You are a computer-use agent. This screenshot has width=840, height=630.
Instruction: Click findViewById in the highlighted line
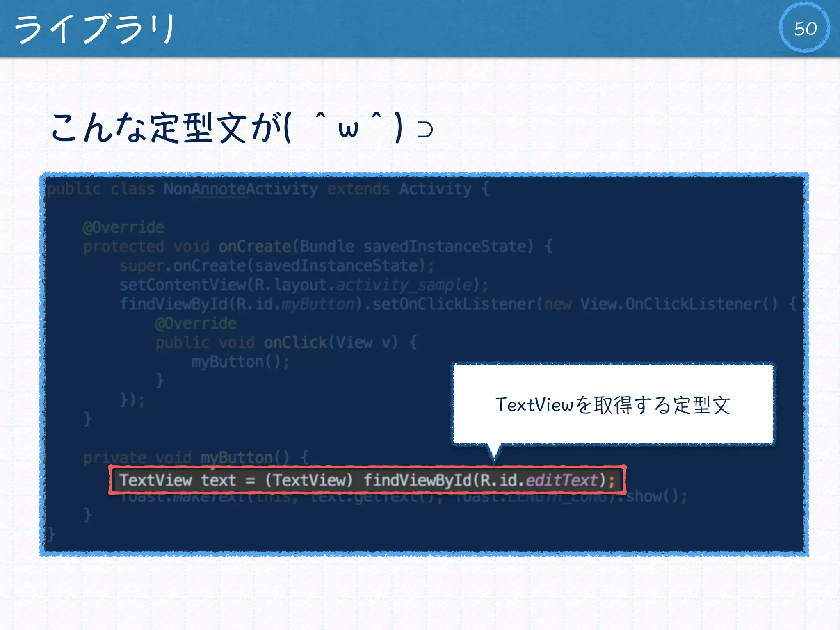click(x=418, y=480)
